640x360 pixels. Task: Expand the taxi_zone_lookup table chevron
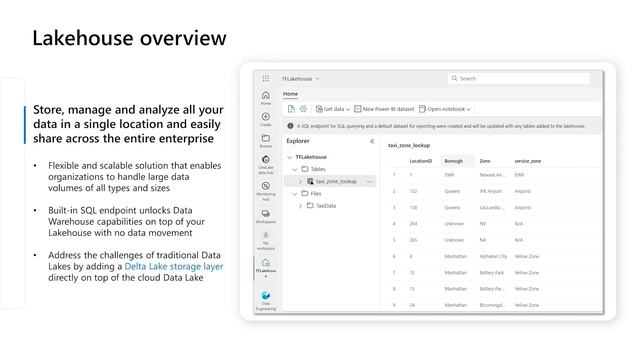point(300,181)
